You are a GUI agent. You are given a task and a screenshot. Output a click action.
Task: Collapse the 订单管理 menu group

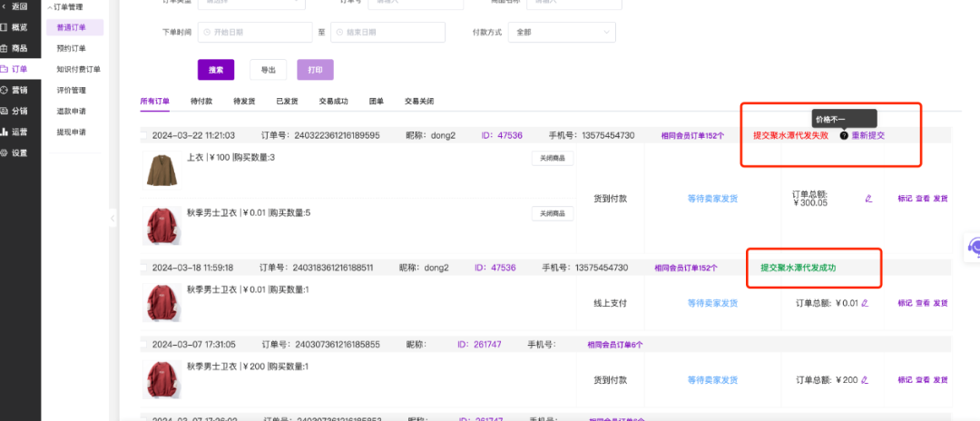click(51, 6)
